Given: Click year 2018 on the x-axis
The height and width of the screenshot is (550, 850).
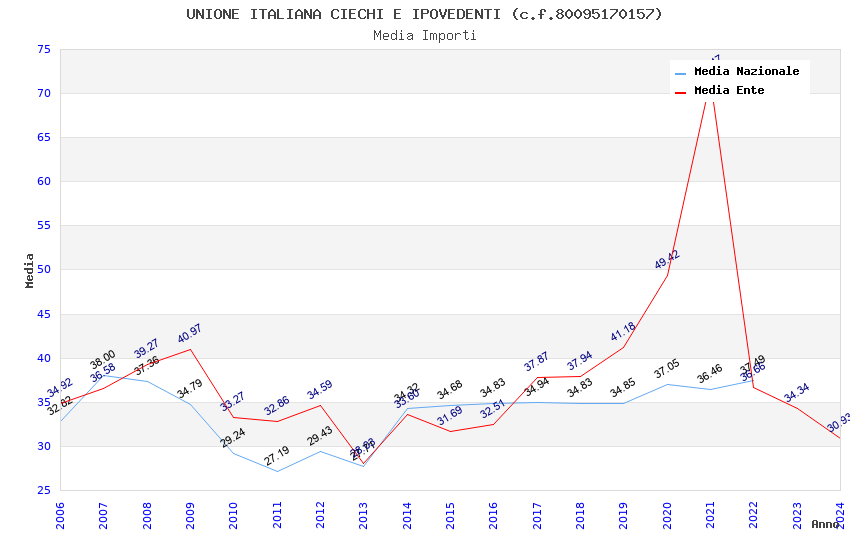Looking at the screenshot, I should 581,515.
